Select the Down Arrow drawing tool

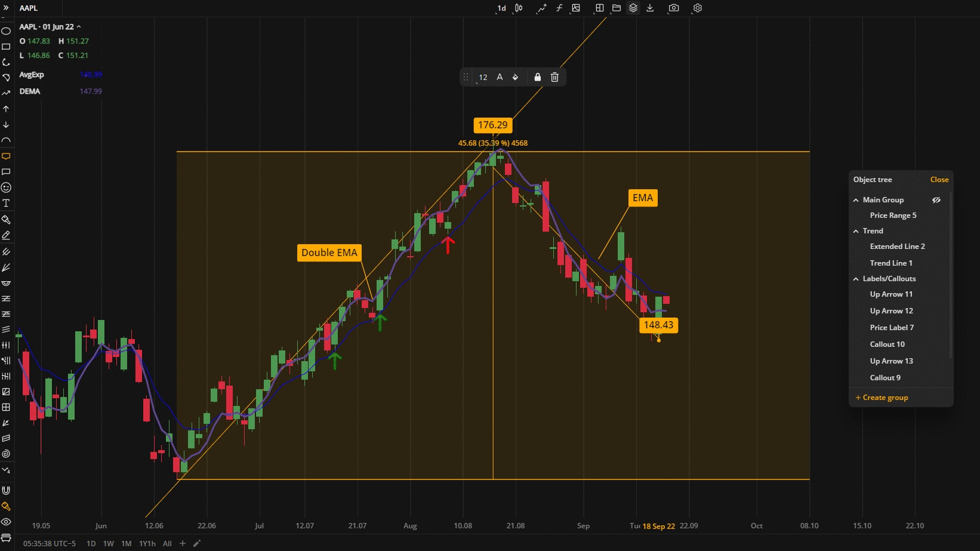tap(6, 125)
